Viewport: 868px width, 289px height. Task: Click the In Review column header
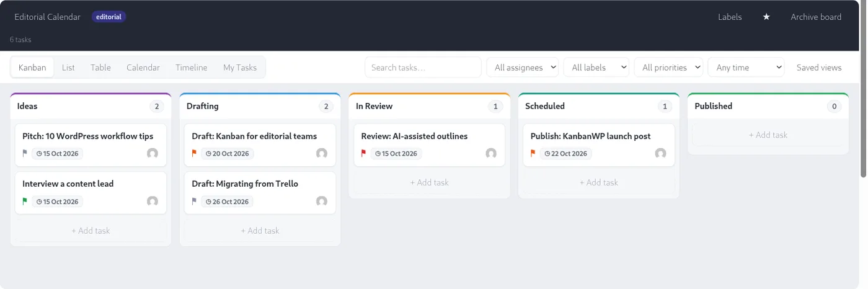(429, 106)
